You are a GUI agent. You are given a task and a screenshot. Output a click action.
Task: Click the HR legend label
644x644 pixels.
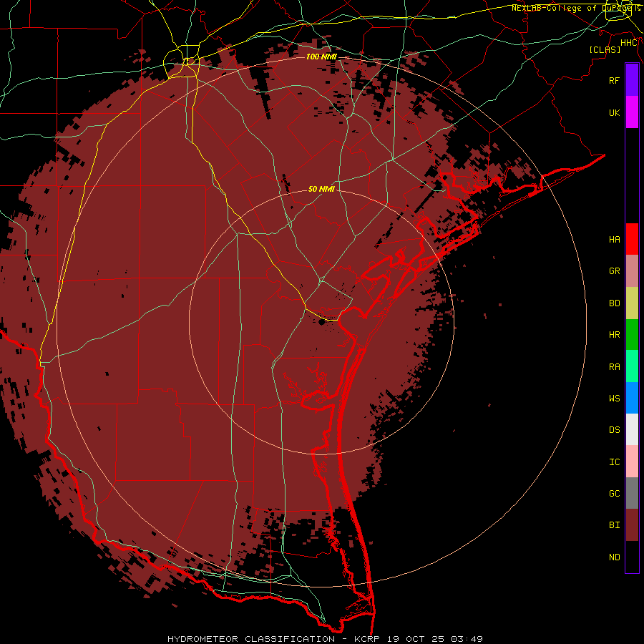click(x=615, y=335)
